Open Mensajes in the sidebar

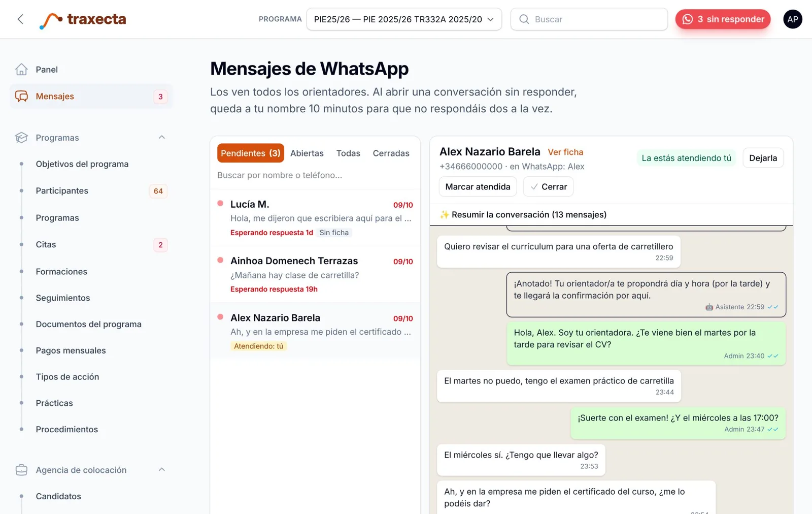point(91,97)
